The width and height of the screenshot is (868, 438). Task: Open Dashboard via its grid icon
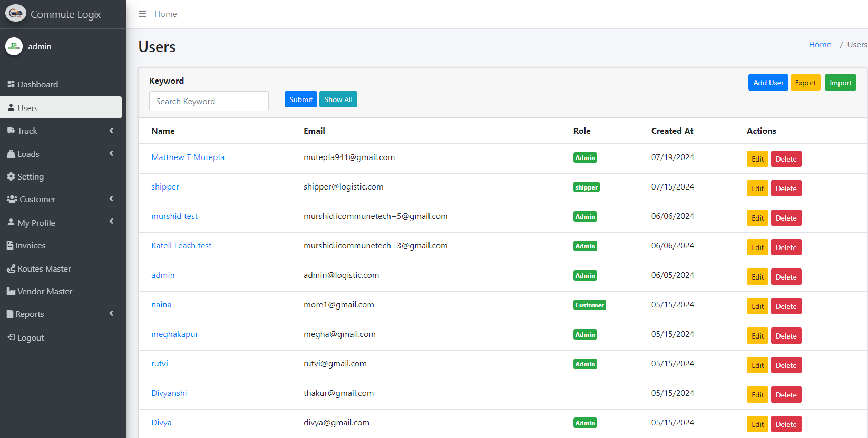(x=11, y=84)
